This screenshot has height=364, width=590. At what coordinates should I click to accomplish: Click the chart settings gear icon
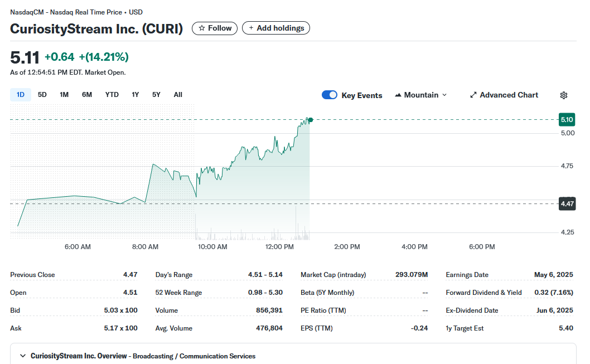click(563, 95)
